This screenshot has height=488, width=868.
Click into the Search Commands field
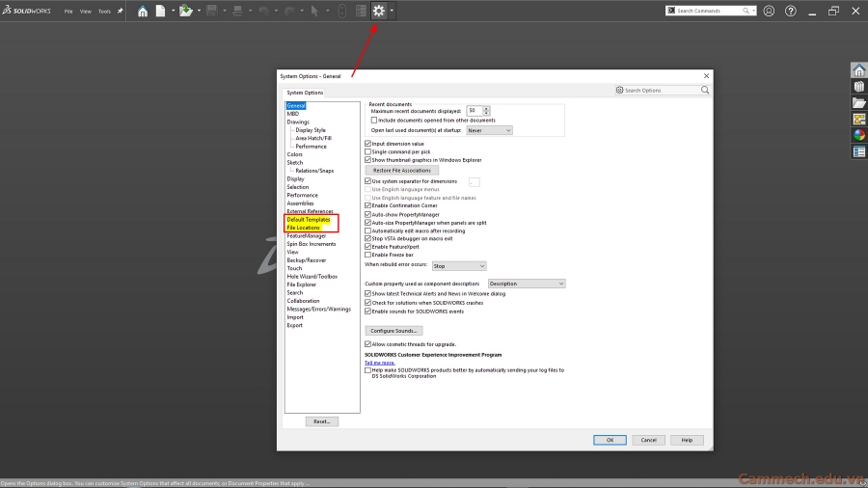(x=710, y=11)
